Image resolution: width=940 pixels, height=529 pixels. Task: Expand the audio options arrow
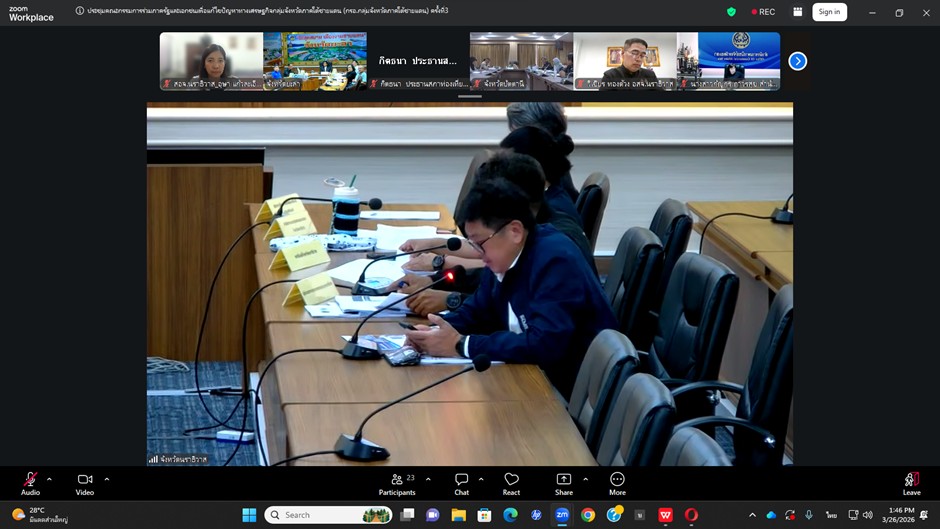point(49,479)
